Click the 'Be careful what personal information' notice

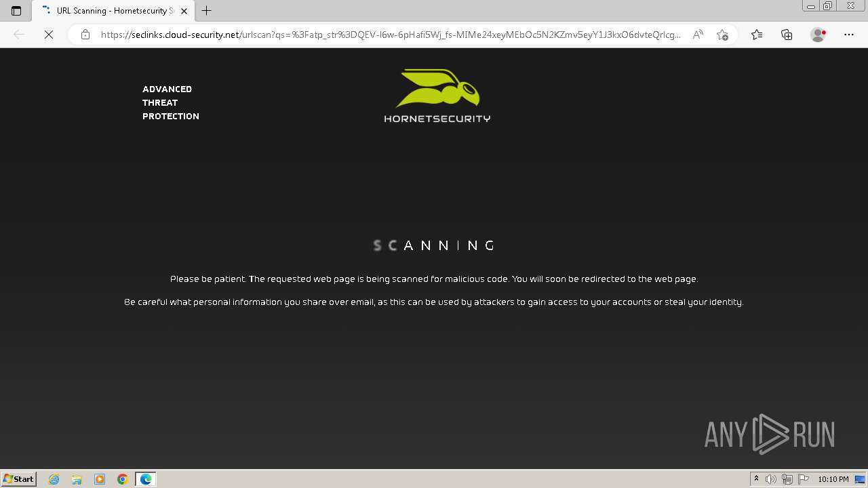[x=434, y=302]
